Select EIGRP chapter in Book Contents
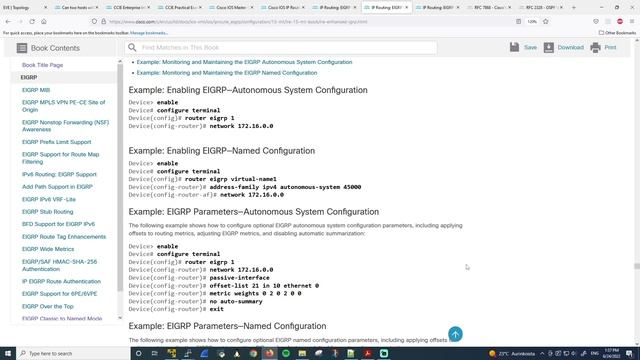Image resolution: width=640 pixels, height=360 pixels. [x=29, y=77]
